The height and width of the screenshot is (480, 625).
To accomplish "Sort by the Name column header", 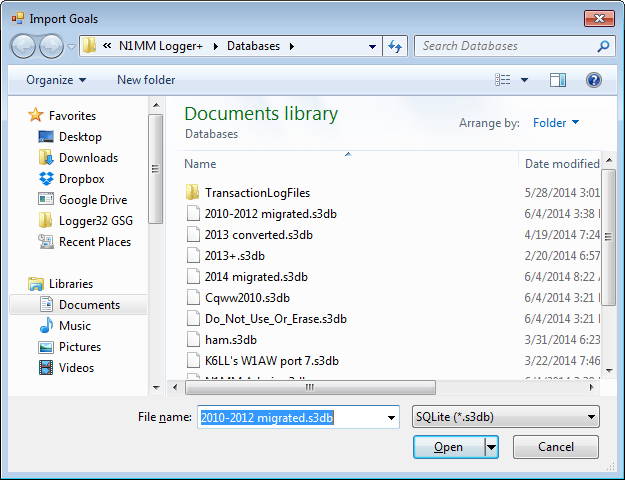I will (200, 164).
